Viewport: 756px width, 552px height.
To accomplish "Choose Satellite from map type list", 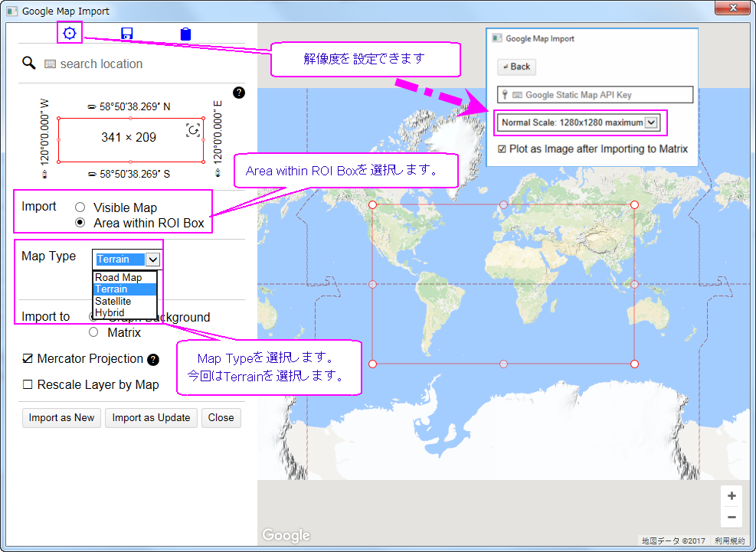I will pyautogui.click(x=125, y=302).
